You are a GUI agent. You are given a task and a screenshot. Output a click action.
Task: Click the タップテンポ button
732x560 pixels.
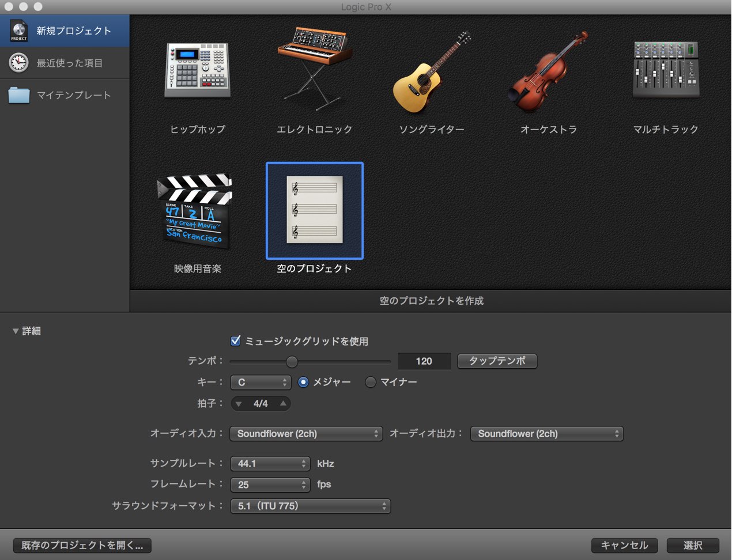coord(497,361)
